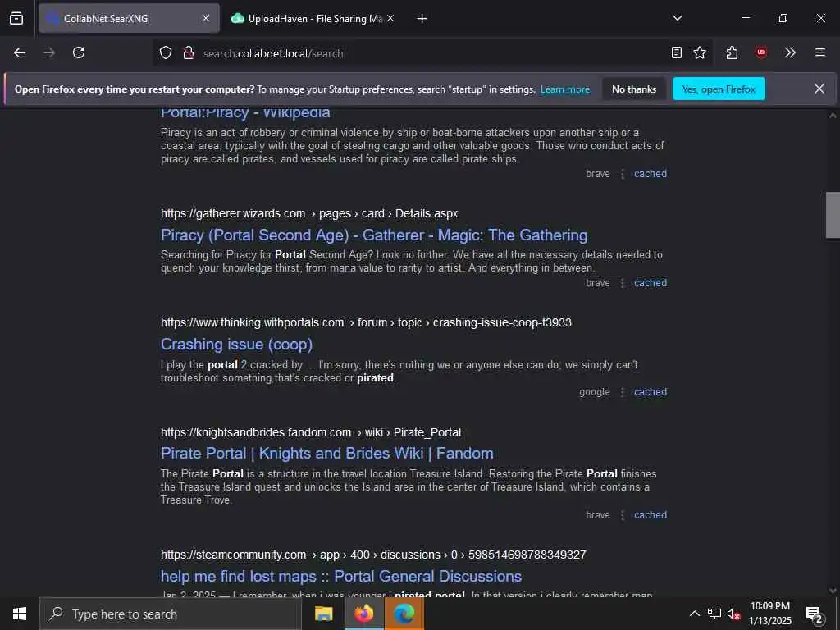Expand options dots beside Pirate Portal's brave
Viewport: 840px width, 630px height.
623,515
